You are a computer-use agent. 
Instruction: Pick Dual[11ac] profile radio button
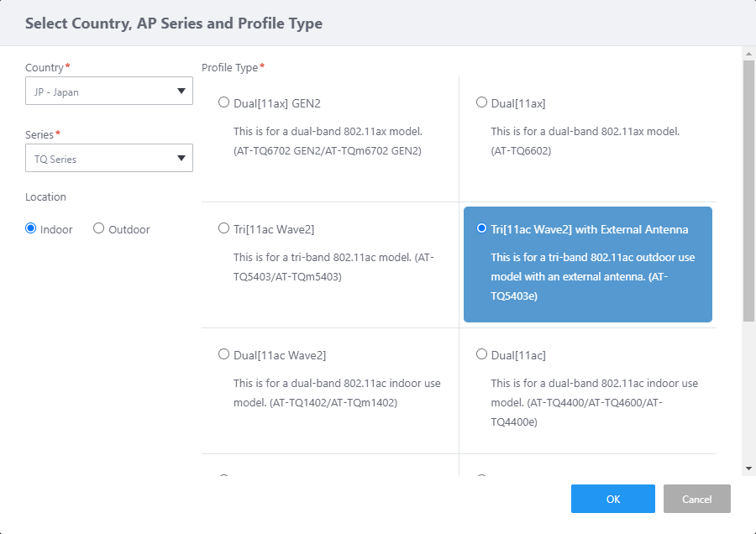481,354
